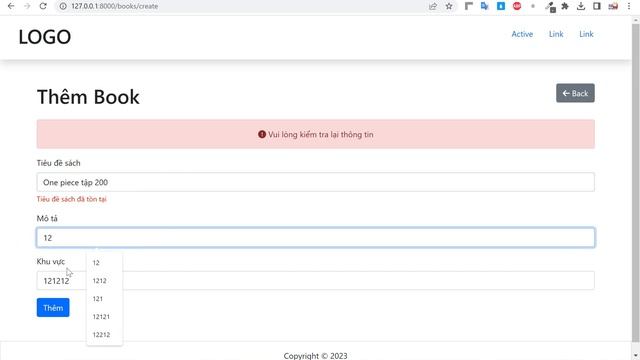Screen dimensions: 640x360
Task: Open the last Link nav item
Action: point(586,34)
